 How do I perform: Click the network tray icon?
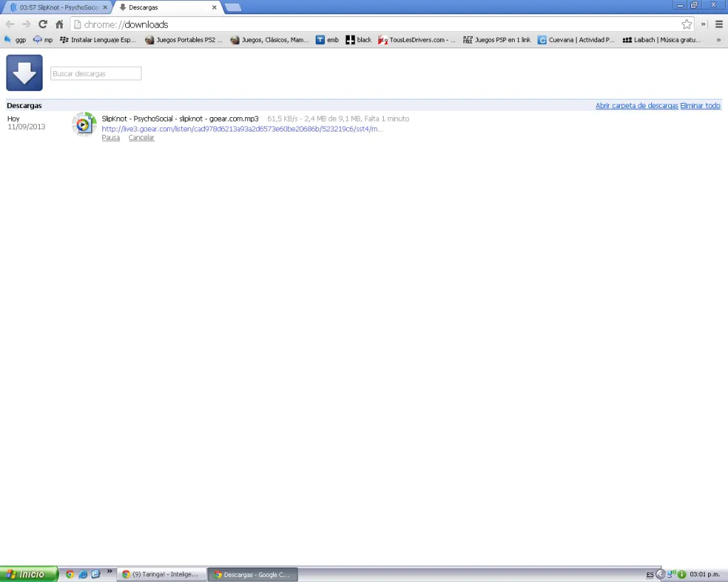671,574
